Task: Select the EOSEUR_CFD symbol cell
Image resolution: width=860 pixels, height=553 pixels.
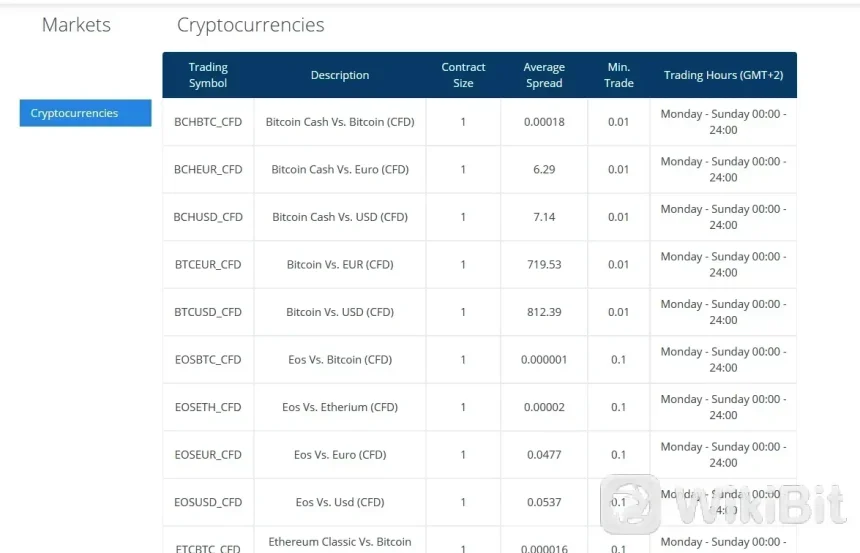Action: [208, 455]
